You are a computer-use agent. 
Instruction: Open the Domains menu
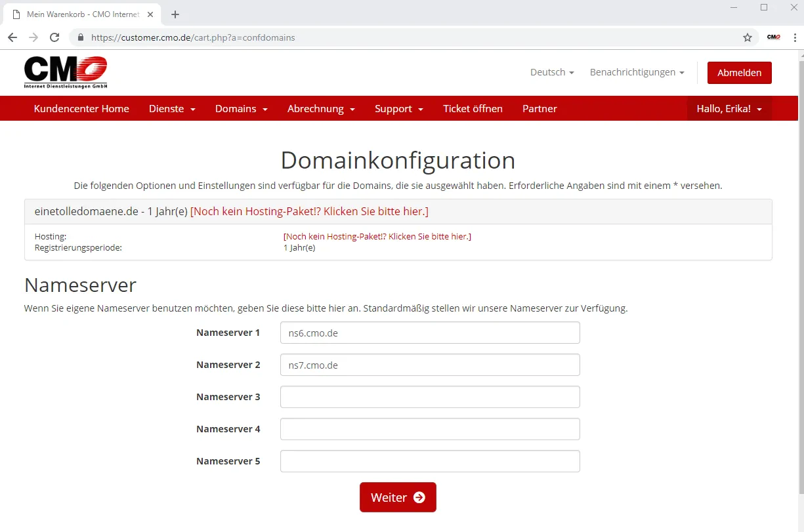(x=241, y=108)
